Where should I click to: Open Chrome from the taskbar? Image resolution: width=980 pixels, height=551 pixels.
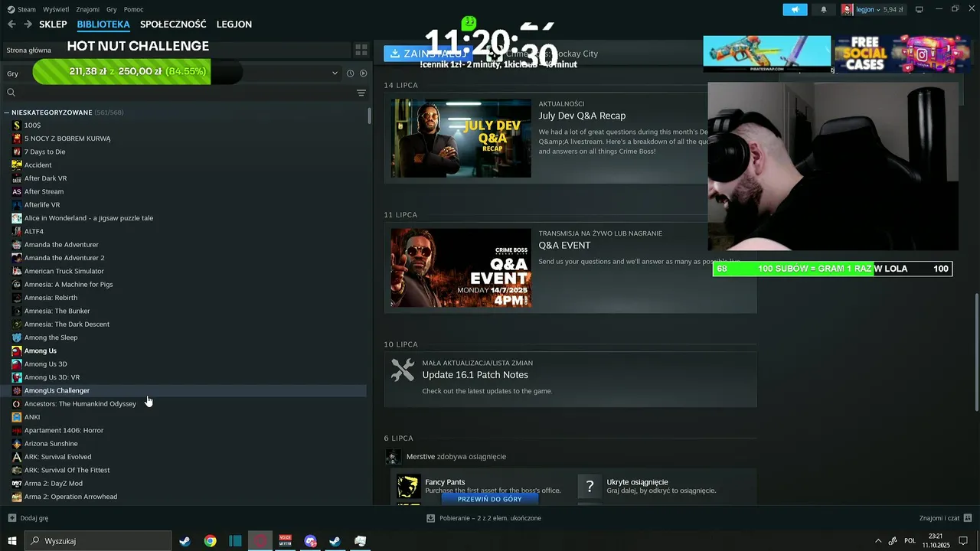point(210,541)
